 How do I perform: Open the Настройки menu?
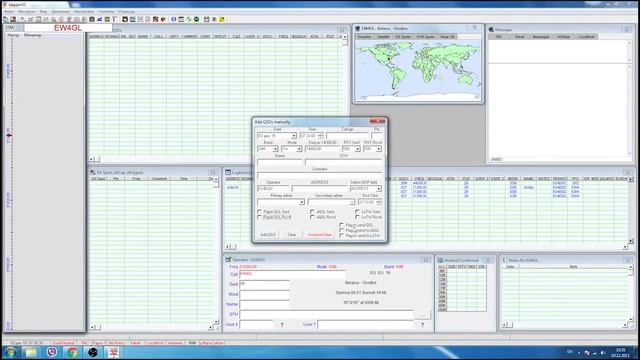(x=84, y=11)
